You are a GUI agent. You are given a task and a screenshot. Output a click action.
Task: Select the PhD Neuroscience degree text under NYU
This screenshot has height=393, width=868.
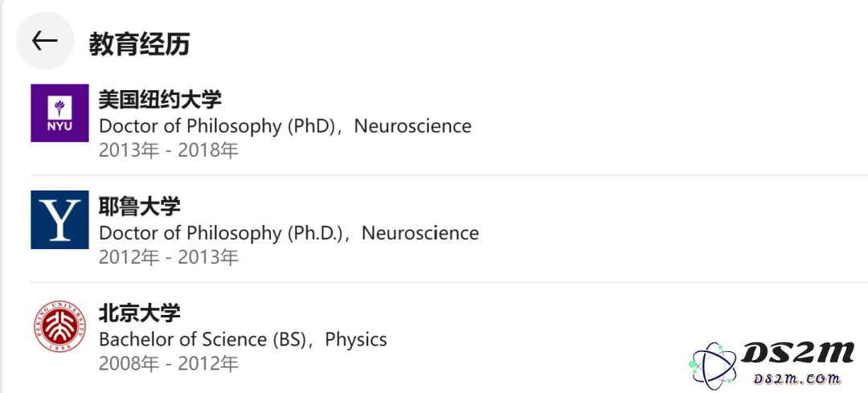[285, 126]
